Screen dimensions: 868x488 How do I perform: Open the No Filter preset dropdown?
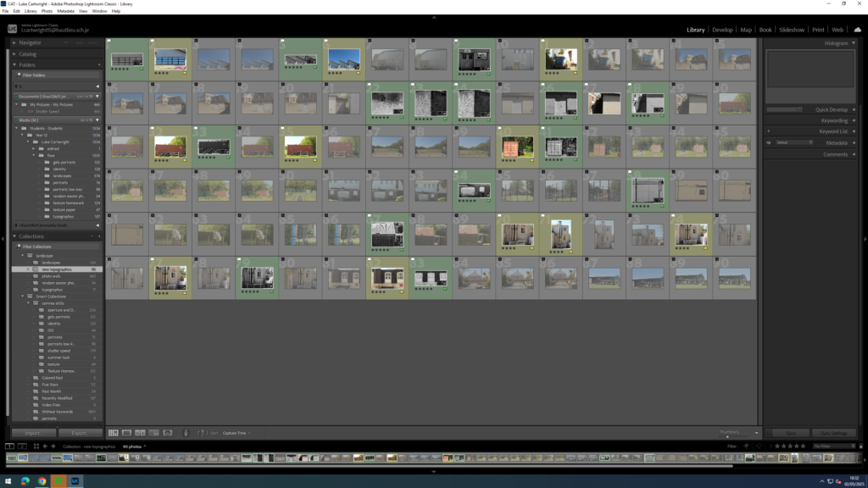pyautogui.click(x=834, y=446)
